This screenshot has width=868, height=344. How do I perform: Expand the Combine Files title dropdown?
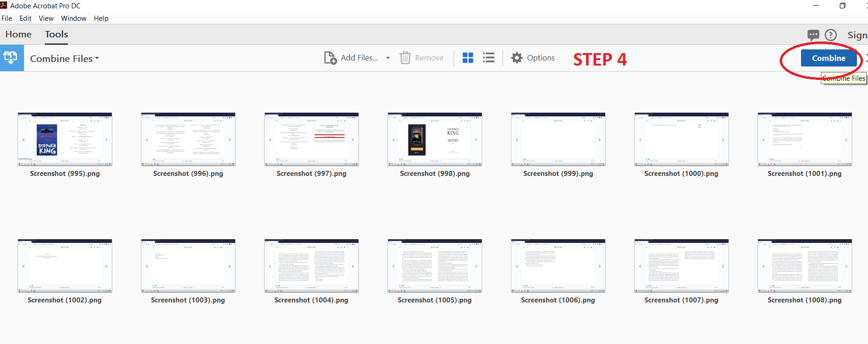pyautogui.click(x=97, y=59)
